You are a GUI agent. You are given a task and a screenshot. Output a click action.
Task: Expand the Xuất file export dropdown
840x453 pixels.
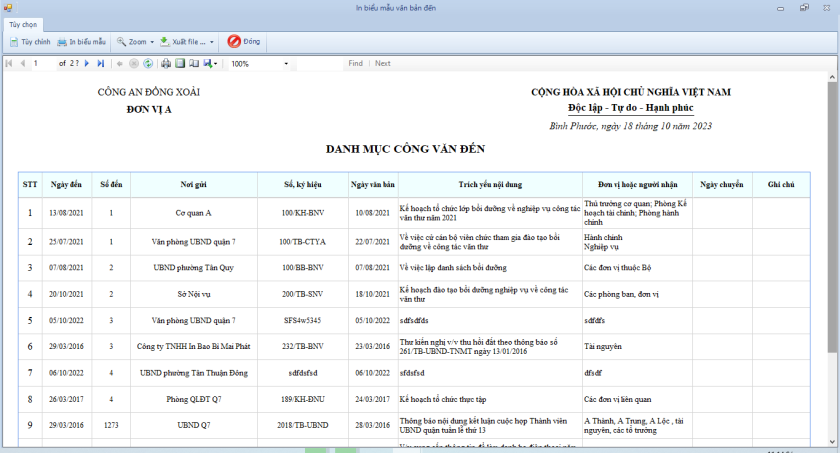[x=188, y=42]
